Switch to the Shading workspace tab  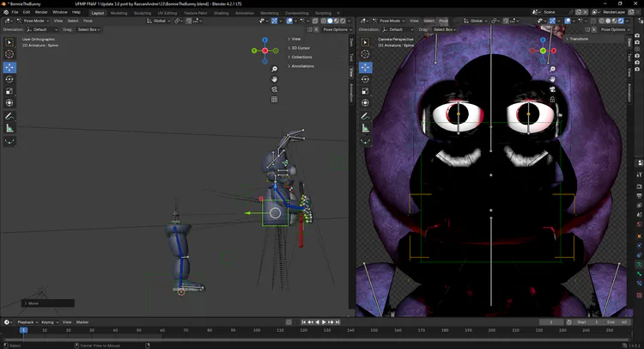point(221,13)
